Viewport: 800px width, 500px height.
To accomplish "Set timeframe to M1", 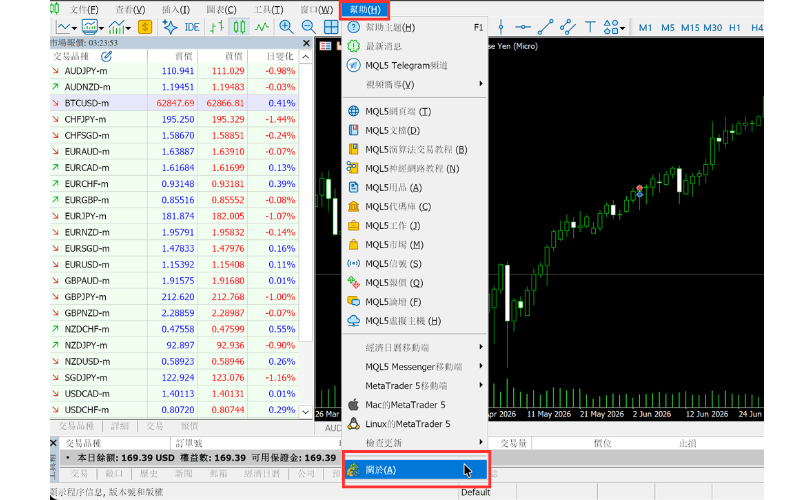I will click(645, 28).
